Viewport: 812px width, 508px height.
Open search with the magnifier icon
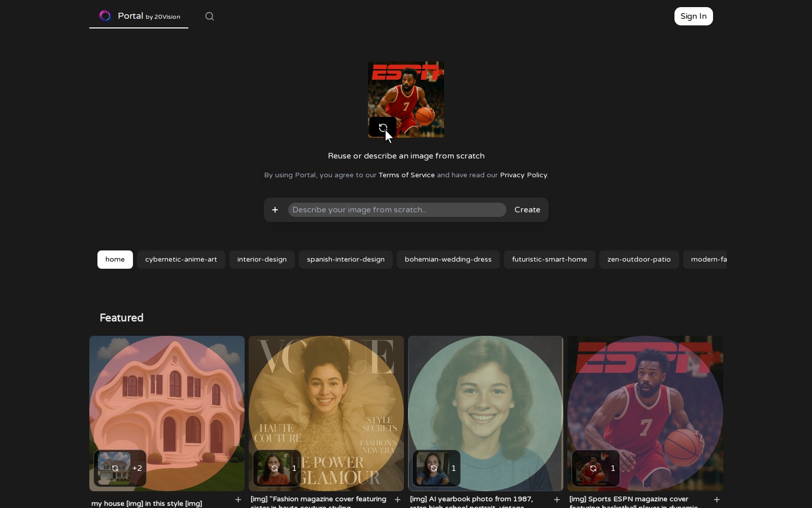[x=210, y=16]
